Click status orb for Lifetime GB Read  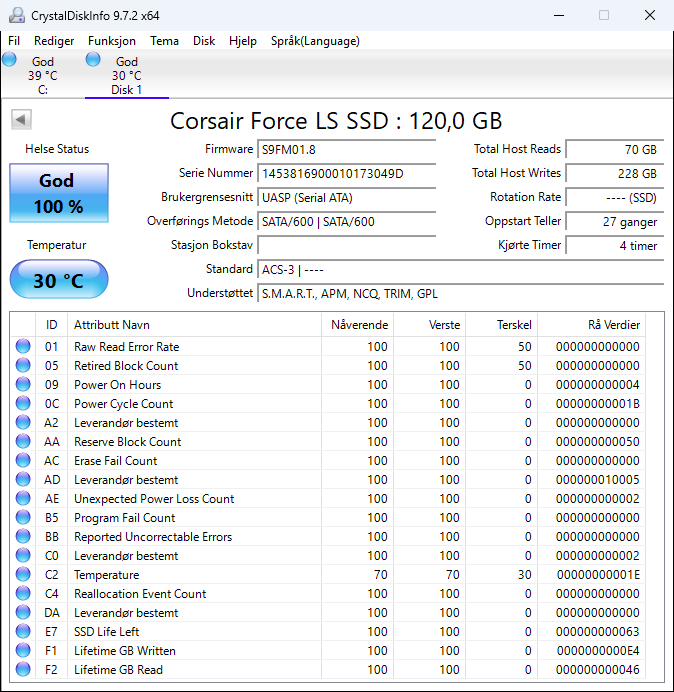(x=23, y=669)
